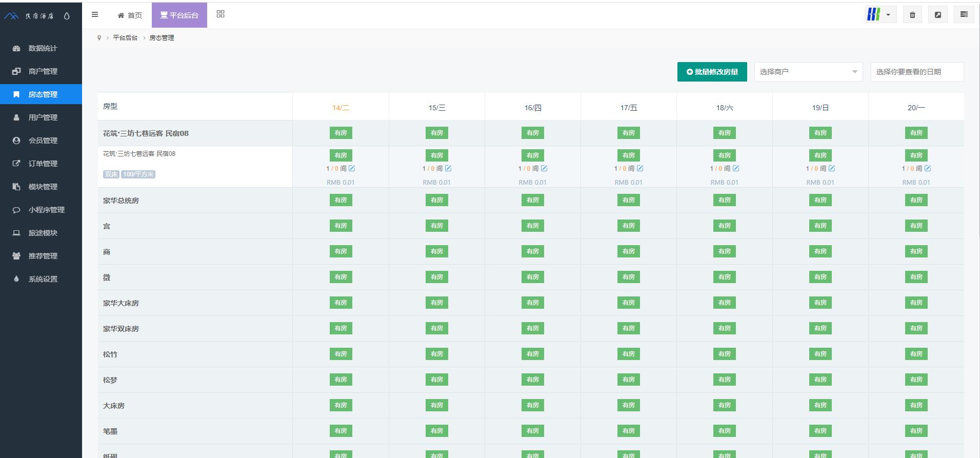
Task: Click edit pencil icon under 14/二 column
Action: point(352,168)
